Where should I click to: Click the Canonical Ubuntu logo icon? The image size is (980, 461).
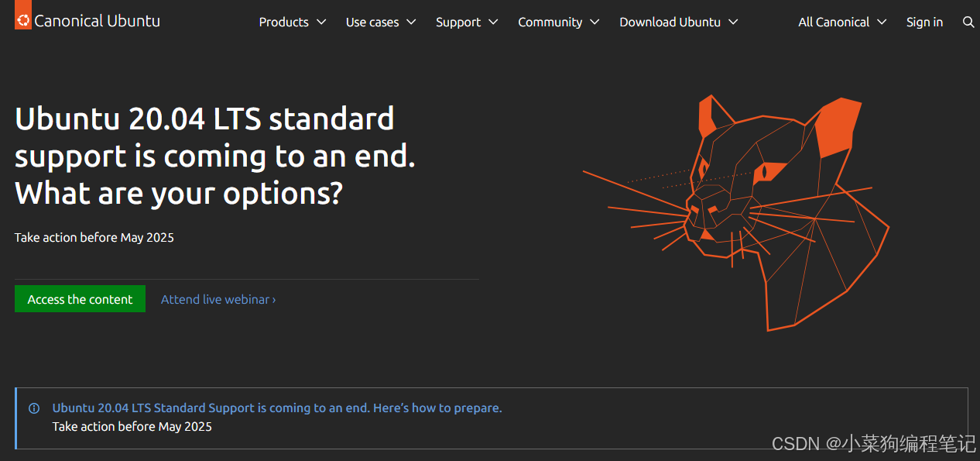[x=23, y=16]
